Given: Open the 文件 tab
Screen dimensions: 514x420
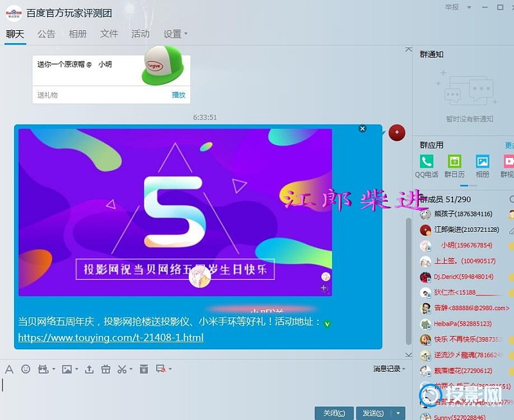Looking at the screenshot, I should point(109,34).
